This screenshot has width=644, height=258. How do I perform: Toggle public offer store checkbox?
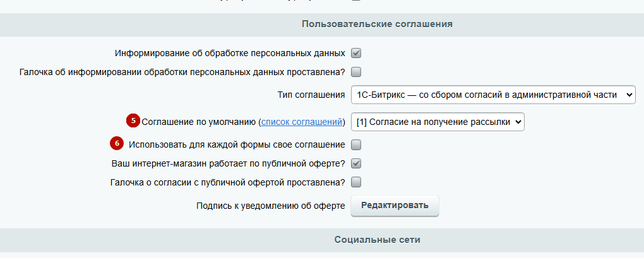356,163
